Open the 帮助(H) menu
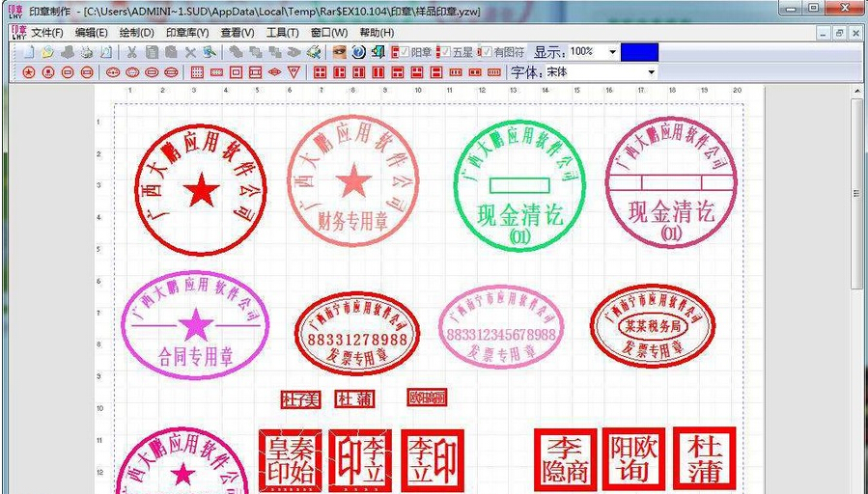Viewport: 868px width, 494px height. tap(377, 33)
